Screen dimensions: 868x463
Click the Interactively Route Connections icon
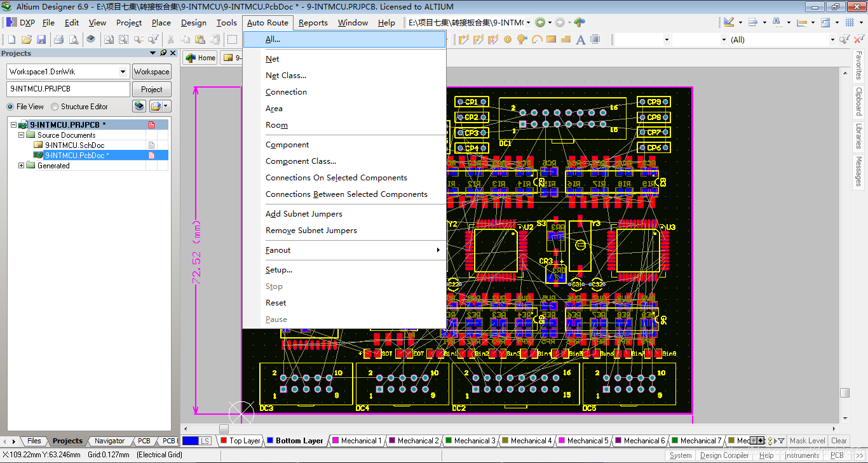click(463, 39)
